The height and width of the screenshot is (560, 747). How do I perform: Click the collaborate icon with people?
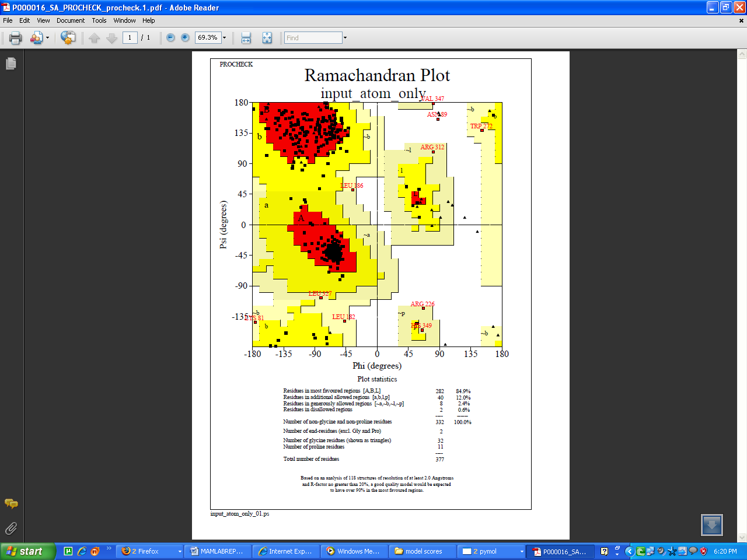click(x=36, y=38)
